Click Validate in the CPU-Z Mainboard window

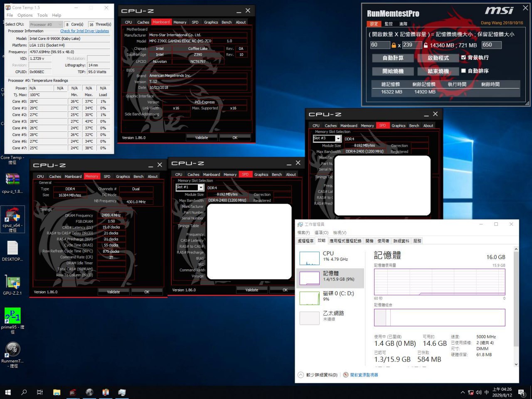pos(202,138)
